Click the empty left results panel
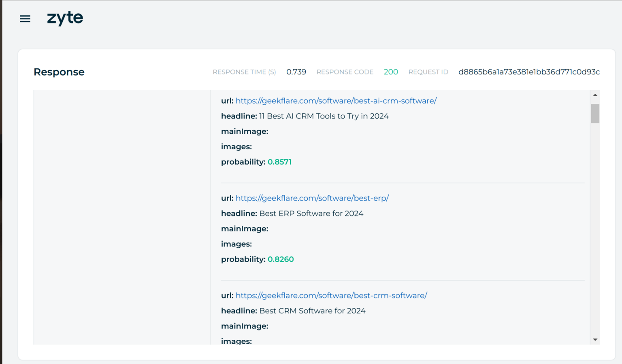 click(121, 214)
